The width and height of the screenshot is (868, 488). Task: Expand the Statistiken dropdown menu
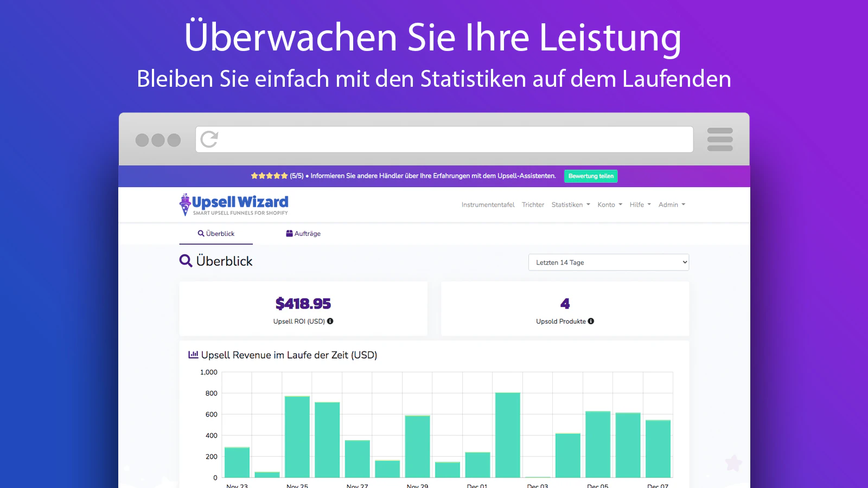coord(571,204)
